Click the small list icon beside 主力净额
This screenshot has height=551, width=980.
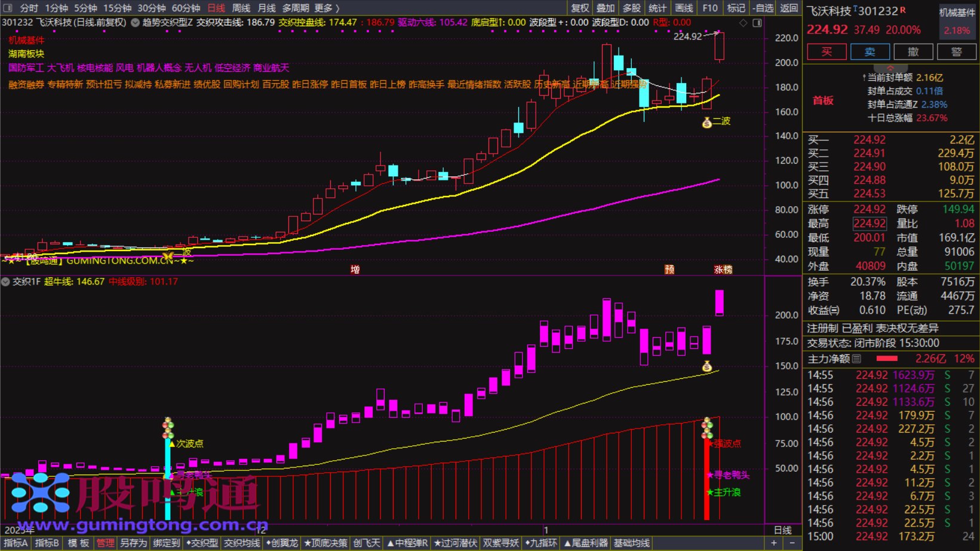coord(857,359)
